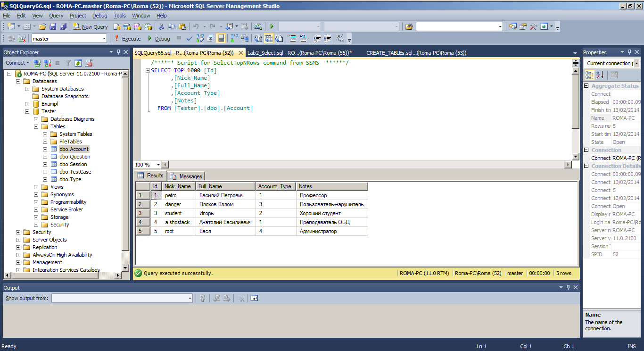This screenshot has height=351, width=644.
Task: Click the Comment out selected lines icon
Action: pyautogui.click(x=292, y=39)
